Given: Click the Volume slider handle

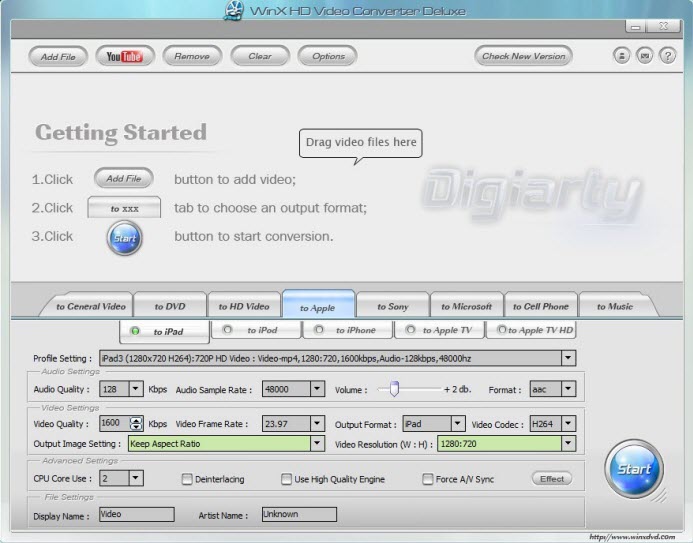Looking at the screenshot, I should (394, 389).
